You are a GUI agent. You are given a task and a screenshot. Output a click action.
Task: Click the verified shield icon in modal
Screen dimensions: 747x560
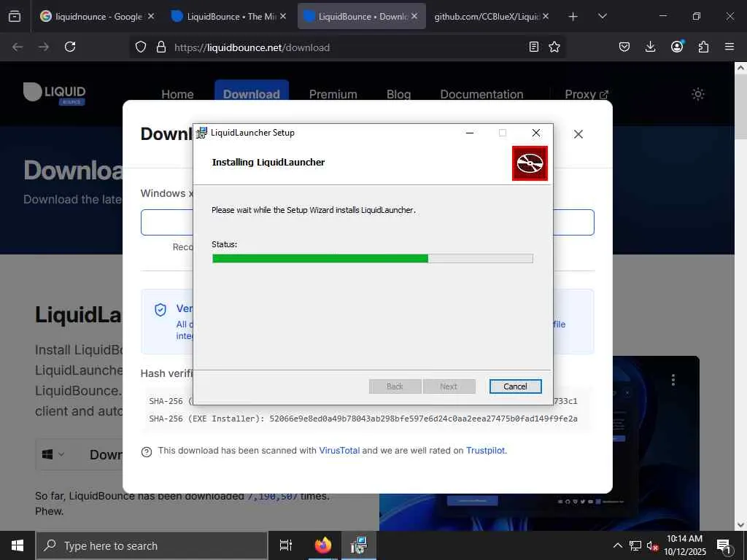[x=160, y=310]
